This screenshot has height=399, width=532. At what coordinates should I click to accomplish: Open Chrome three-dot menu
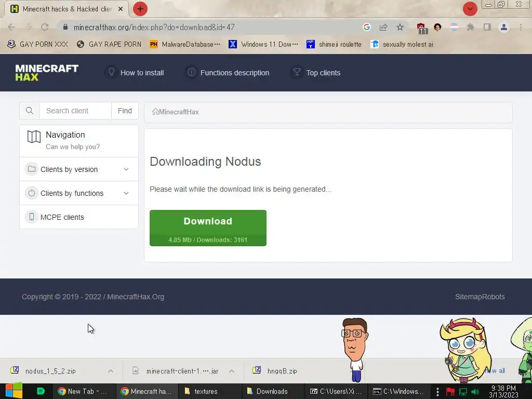point(521,27)
